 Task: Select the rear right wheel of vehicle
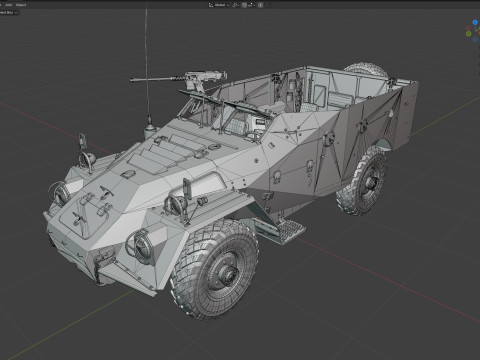(363, 181)
